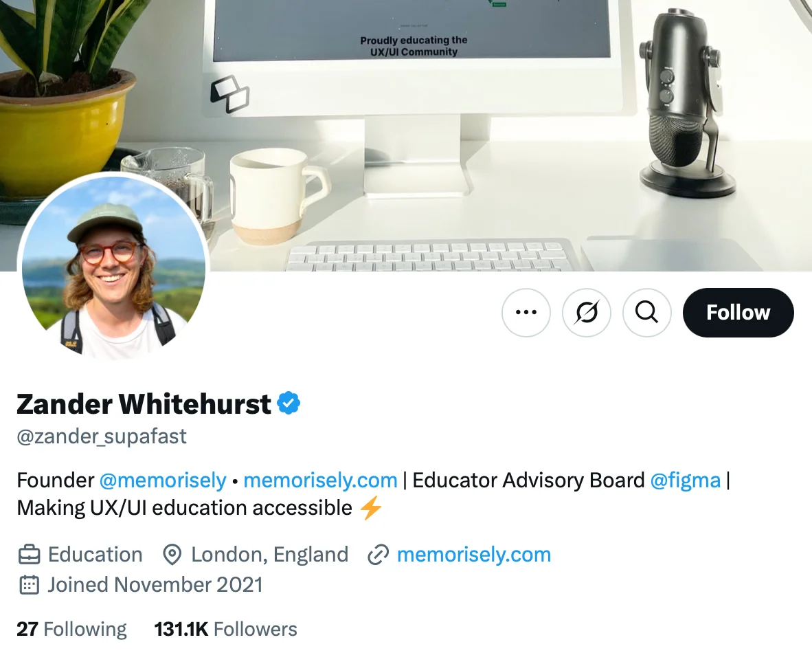Click the Zander Whitehurst display name

click(144, 403)
